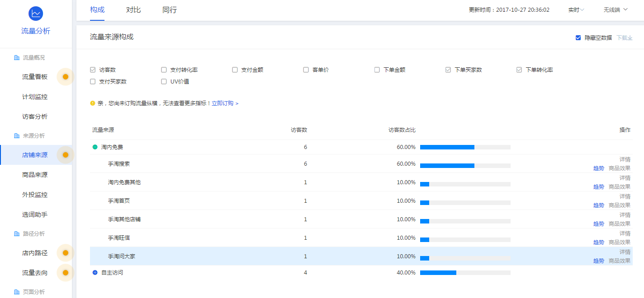Click the 手淘搜索 visitor share bar
Image resolution: width=644 pixels, height=298 pixels.
pos(465,166)
